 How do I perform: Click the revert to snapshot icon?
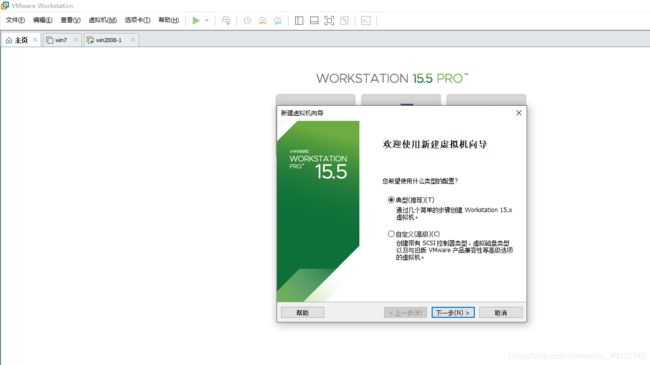click(x=262, y=20)
